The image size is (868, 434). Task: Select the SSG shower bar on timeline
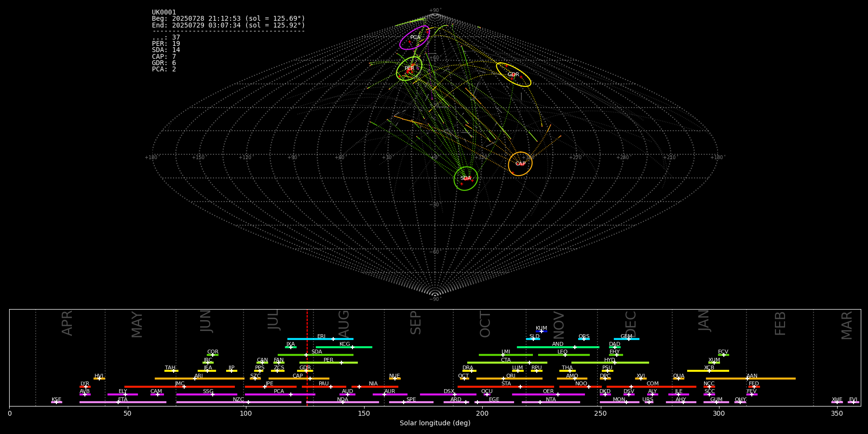206,394
